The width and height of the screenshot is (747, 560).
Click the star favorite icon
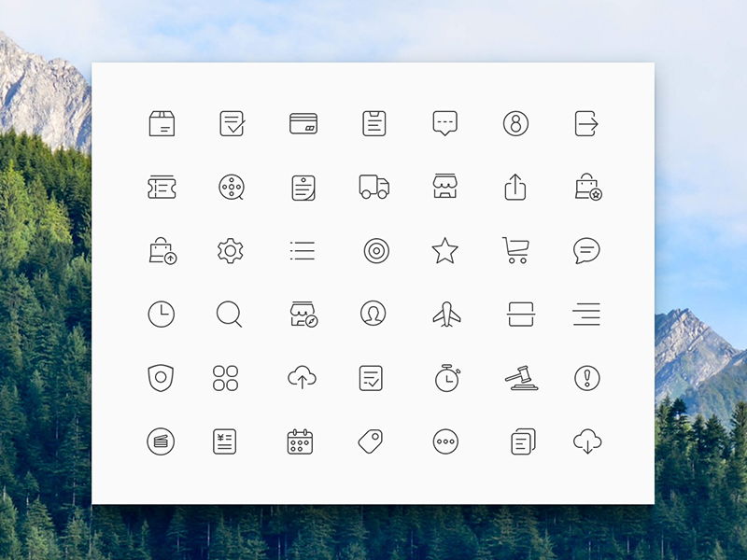pos(445,250)
